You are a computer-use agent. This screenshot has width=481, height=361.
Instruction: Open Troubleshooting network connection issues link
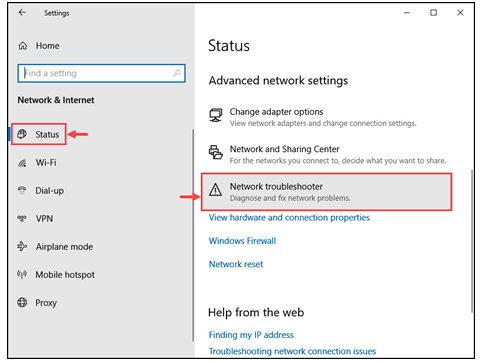point(292,351)
